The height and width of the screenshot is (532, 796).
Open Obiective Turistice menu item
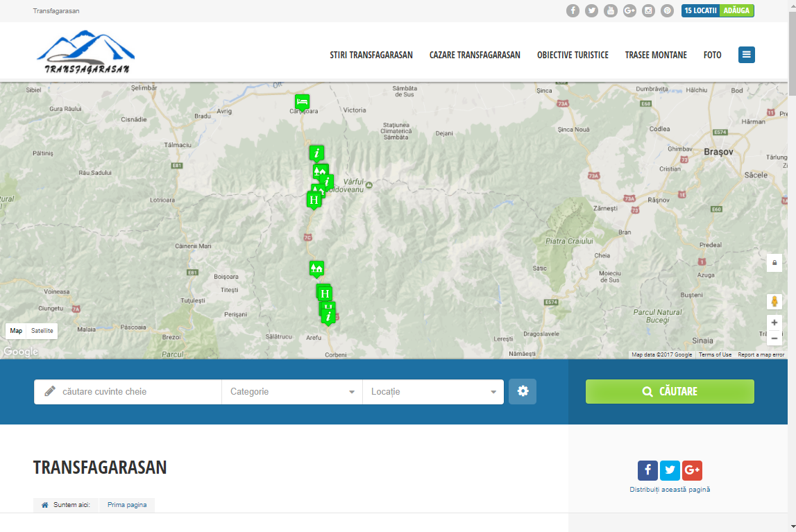(573, 55)
